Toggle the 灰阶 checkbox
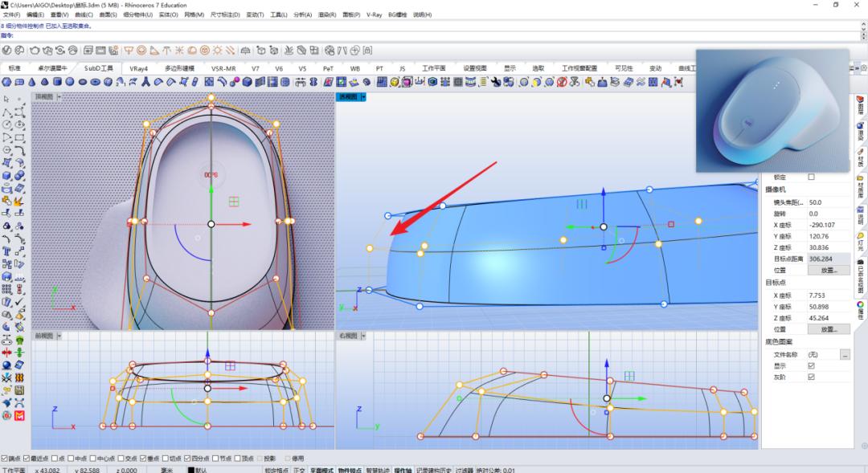 (811, 377)
